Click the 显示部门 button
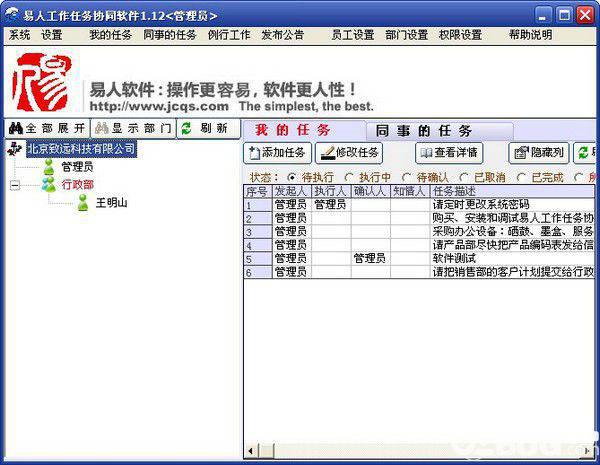Image resolution: width=600 pixels, height=465 pixels. pos(133,128)
